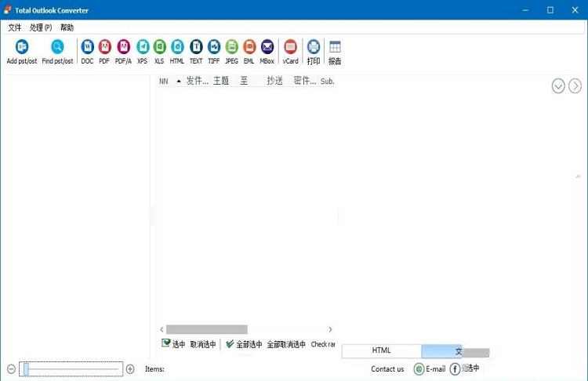Expand the down-chevron circle button
Image resolution: width=588 pixels, height=381 pixels.
coord(558,86)
